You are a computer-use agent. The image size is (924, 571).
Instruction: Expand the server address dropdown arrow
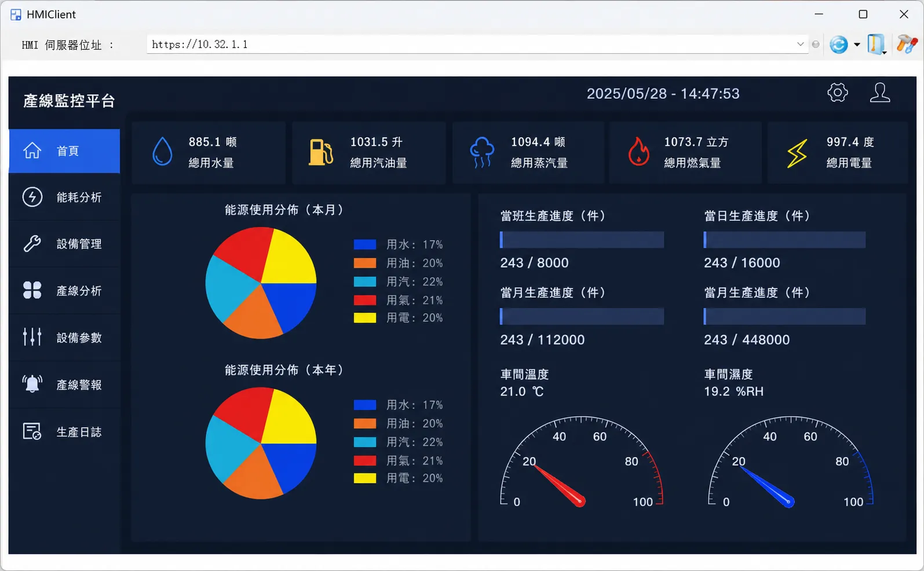point(800,44)
